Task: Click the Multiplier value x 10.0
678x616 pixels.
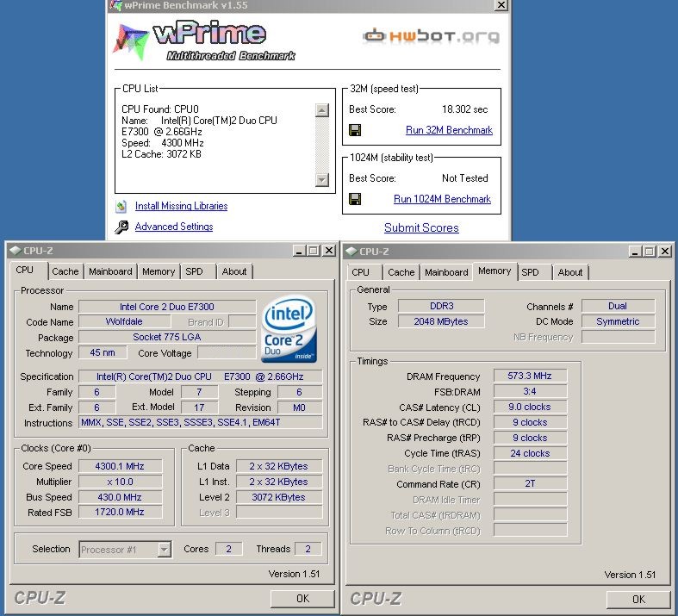Action: pos(120,482)
